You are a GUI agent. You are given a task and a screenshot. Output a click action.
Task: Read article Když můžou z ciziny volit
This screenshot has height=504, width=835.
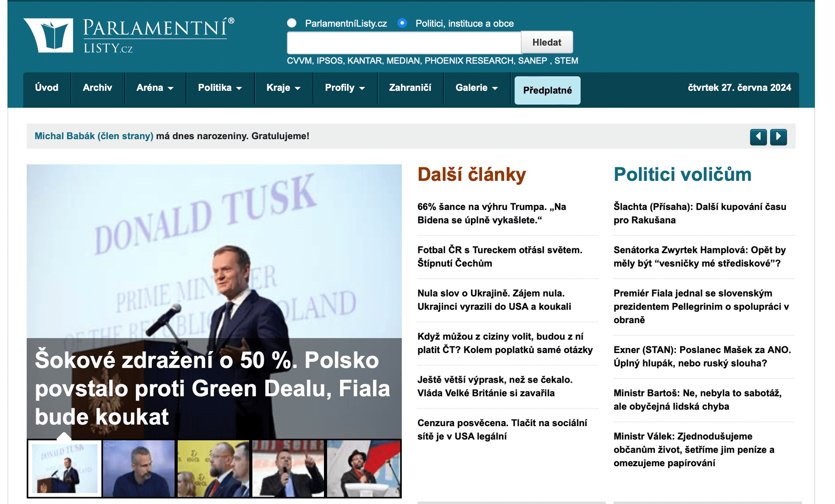(505, 343)
